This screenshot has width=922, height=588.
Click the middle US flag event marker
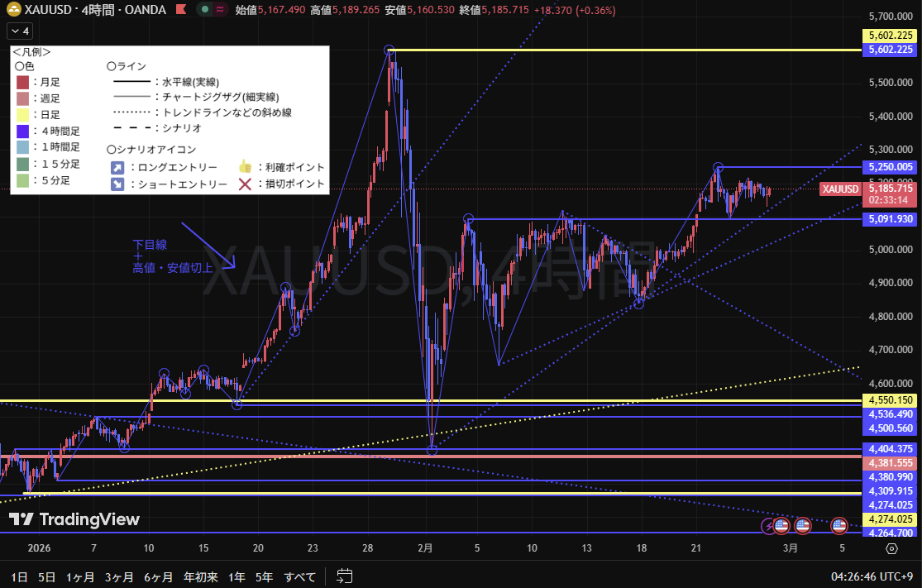802,525
